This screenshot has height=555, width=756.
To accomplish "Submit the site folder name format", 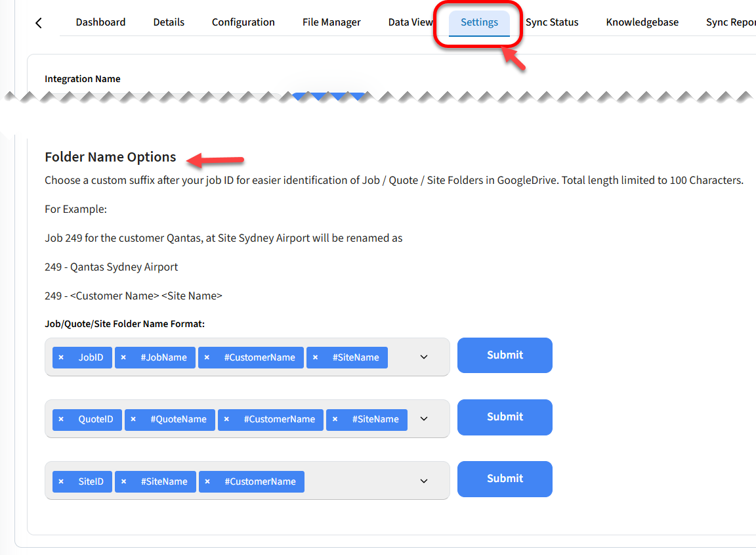I will coord(505,479).
